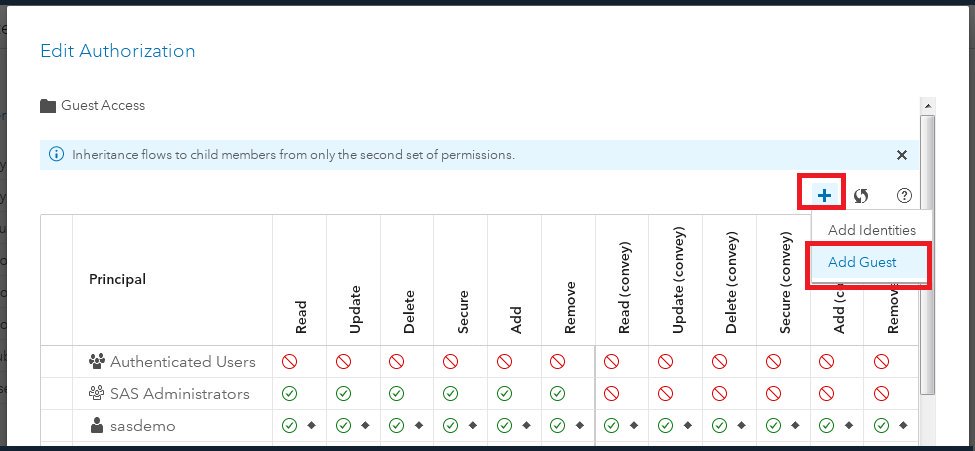
Task: Toggle Update permission for SAS Administrators
Action: (343, 393)
